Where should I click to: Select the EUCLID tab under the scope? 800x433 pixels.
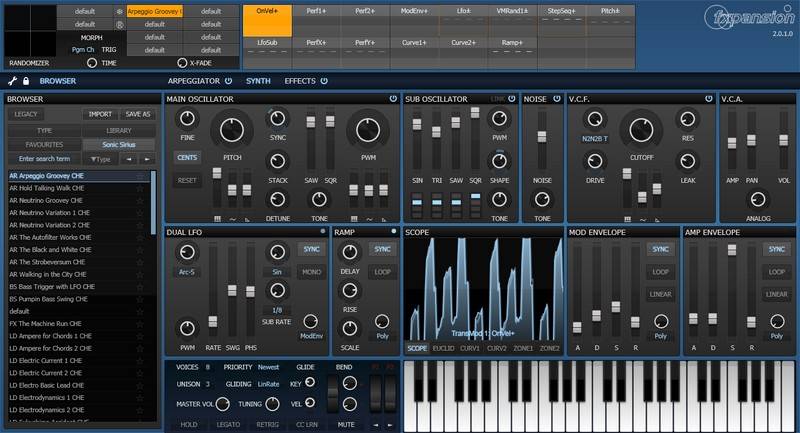point(443,349)
